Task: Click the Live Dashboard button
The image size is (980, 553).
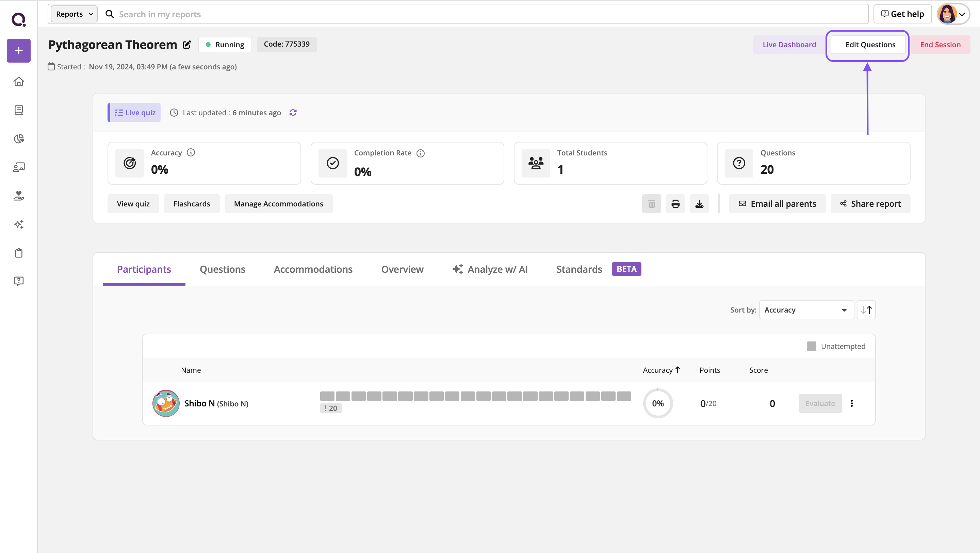Action: (789, 45)
